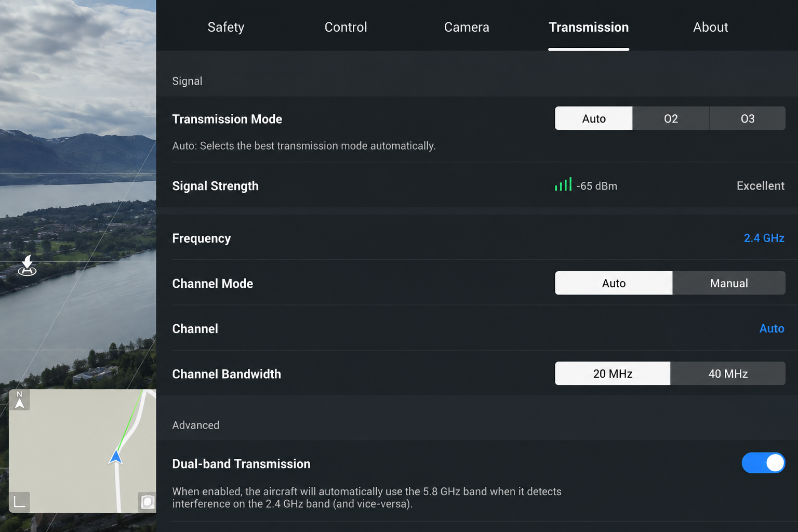Open the Camera tab

coord(467,27)
